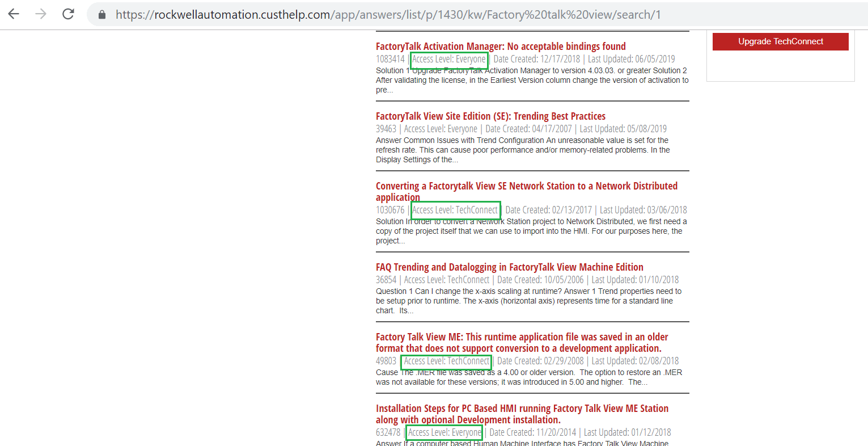Image resolution: width=868 pixels, height=446 pixels.
Task: Reload the current page
Action: 68,14
